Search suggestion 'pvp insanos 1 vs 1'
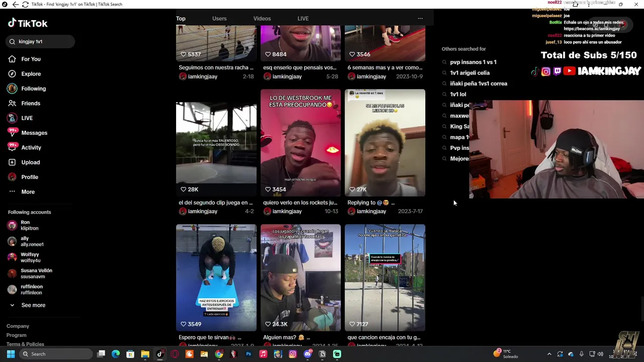The image size is (644, 362). tap(473, 62)
